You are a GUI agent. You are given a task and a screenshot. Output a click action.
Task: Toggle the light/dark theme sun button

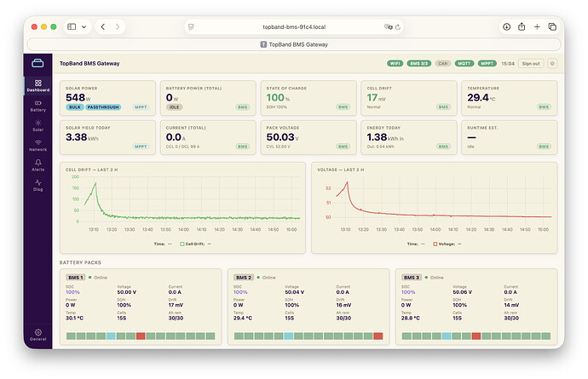552,63
